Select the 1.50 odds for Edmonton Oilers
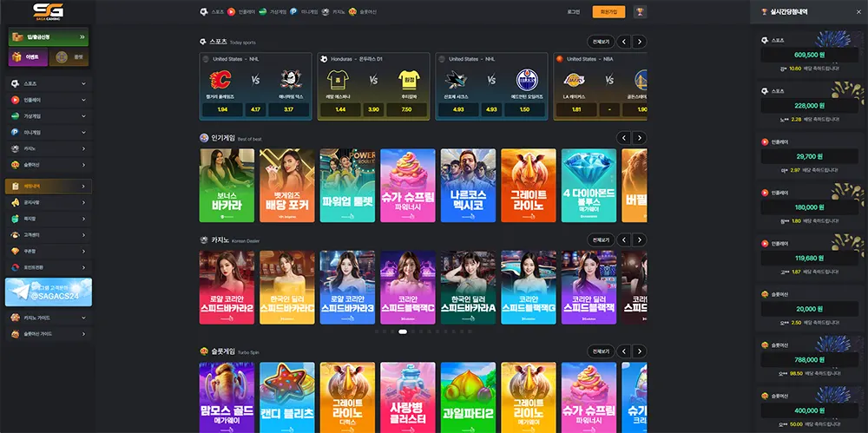The image size is (868, 433). point(525,109)
